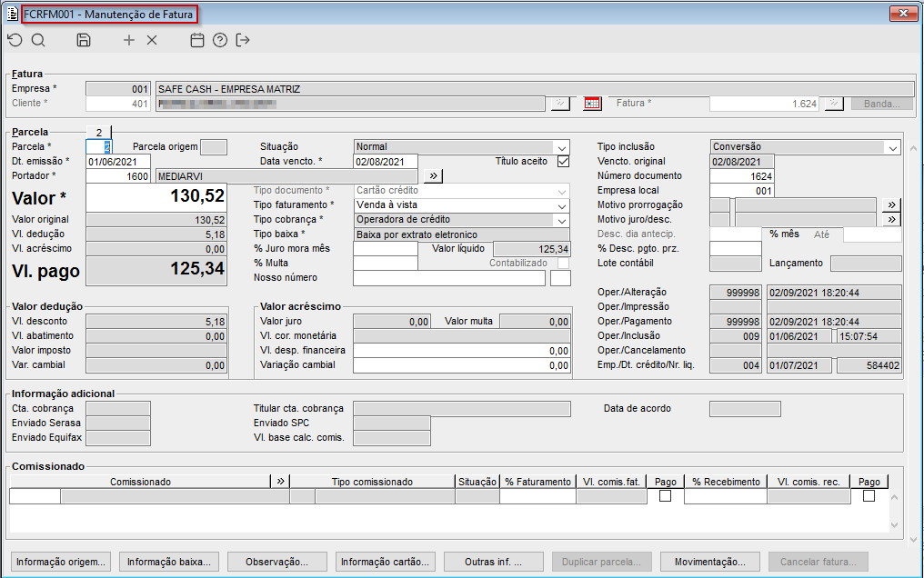Exit the form with the logout arrow icon
The image size is (924, 578).
point(243,40)
